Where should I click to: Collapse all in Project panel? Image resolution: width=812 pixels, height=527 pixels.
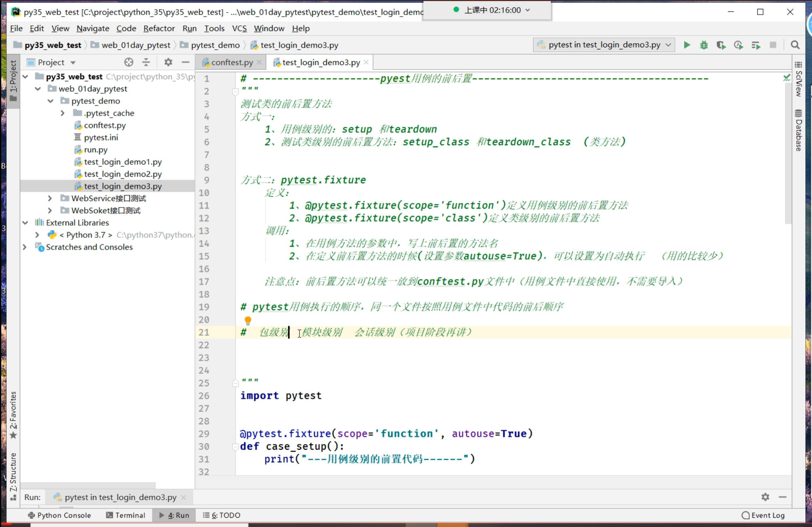click(x=146, y=62)
